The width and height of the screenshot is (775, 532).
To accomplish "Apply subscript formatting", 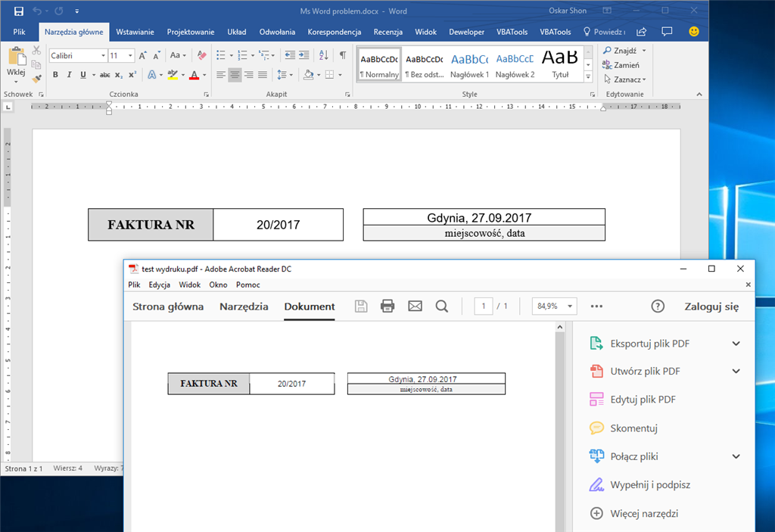I will (119, 75).
